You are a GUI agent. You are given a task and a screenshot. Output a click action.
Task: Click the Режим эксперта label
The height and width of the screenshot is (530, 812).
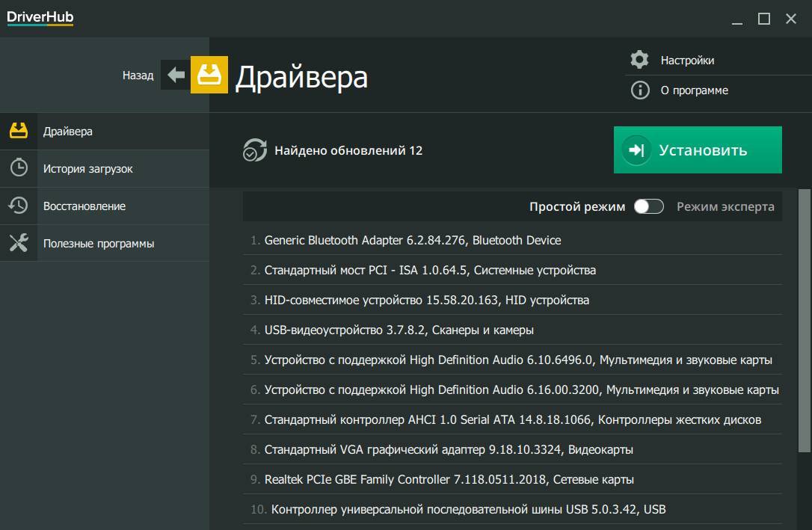(725, 207)
